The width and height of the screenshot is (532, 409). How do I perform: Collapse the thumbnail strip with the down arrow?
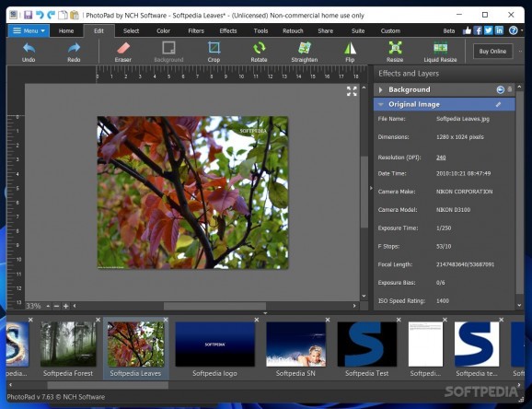265,313
